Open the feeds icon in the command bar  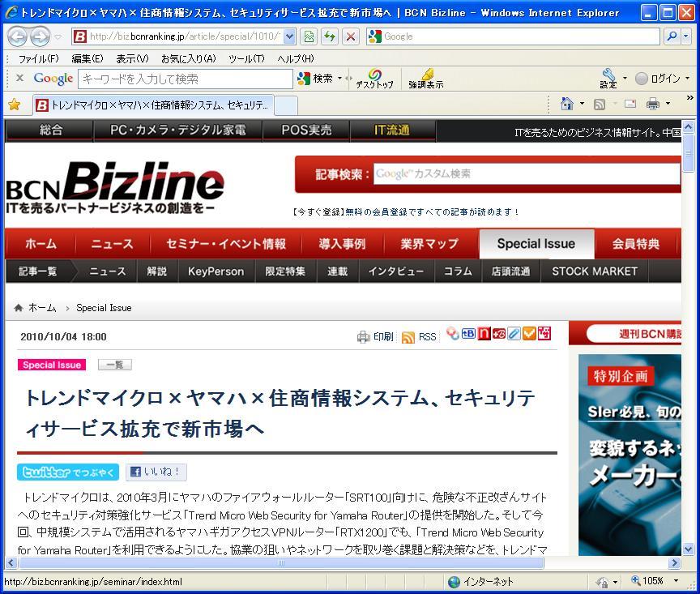click(x=599, y=104)
